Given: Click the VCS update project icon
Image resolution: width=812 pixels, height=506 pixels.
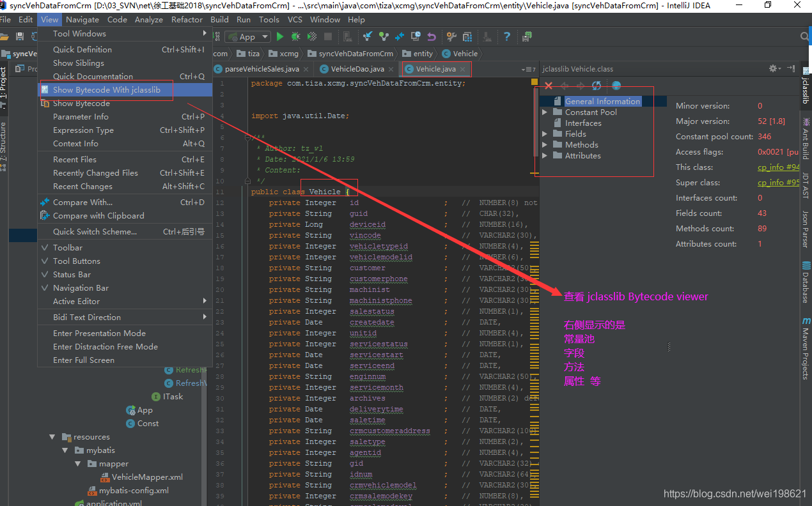Looking at the screenshot, I should point(368,36).
